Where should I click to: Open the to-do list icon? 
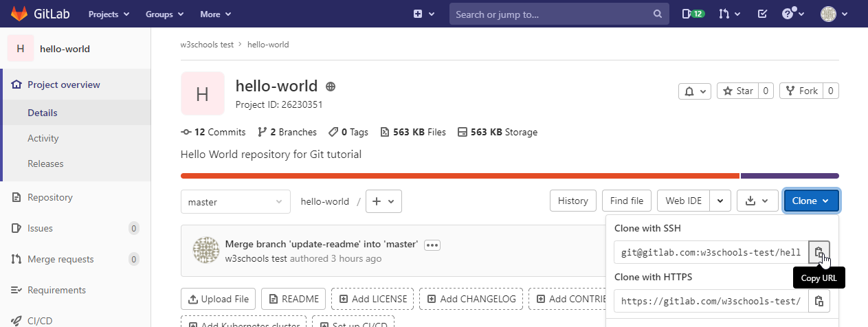point(762,14)
